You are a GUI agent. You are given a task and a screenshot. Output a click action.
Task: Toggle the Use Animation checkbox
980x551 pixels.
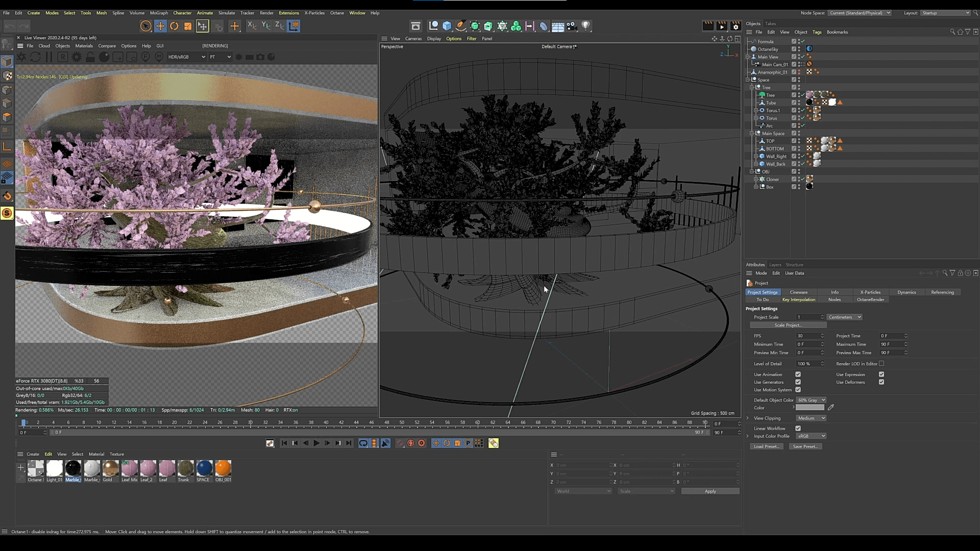[798, 374]
